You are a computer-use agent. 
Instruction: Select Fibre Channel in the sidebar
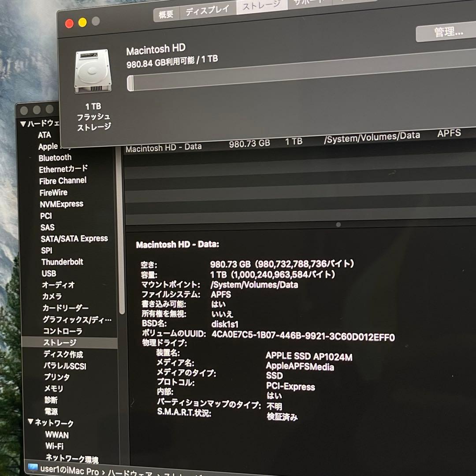[63, 181]
